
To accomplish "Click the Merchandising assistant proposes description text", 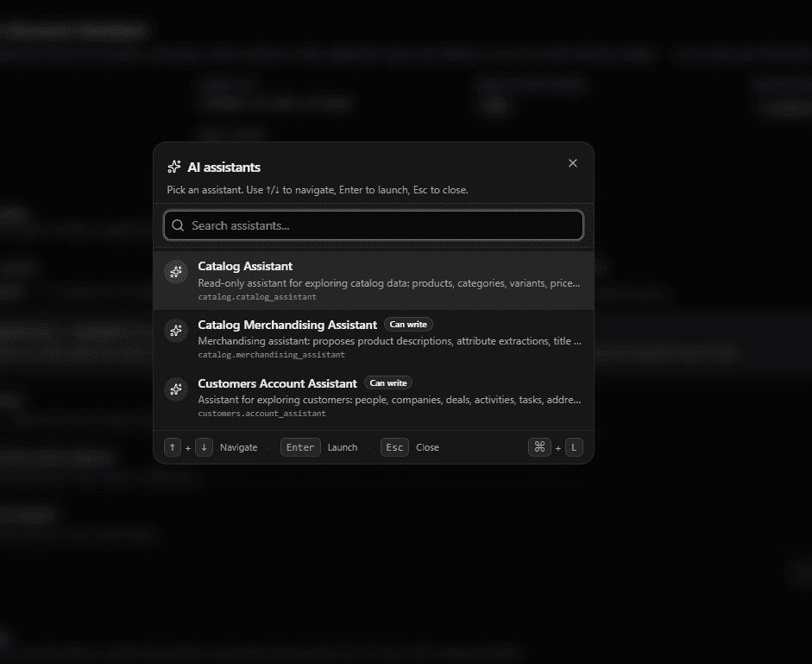I will [389, 341].
